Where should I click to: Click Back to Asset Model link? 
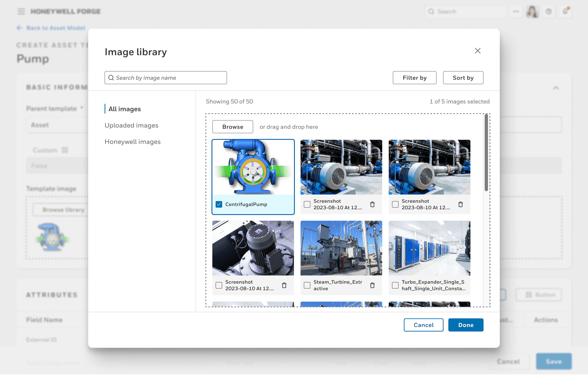(56, 28)
